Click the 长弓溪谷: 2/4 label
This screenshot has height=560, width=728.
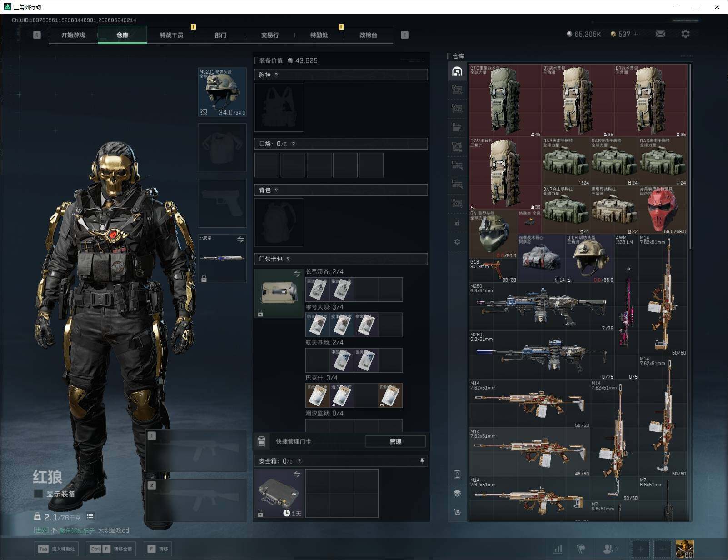pos(324,271)
